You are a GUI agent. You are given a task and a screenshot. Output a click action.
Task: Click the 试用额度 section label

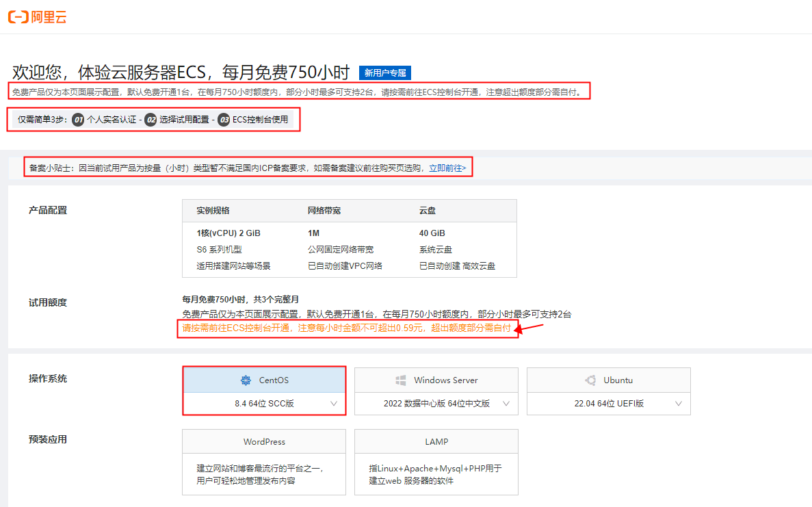coord(48,302)
